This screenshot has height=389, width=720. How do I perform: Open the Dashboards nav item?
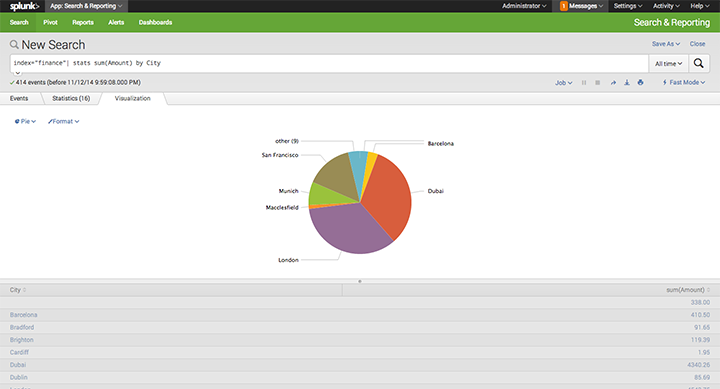[155, 22]
